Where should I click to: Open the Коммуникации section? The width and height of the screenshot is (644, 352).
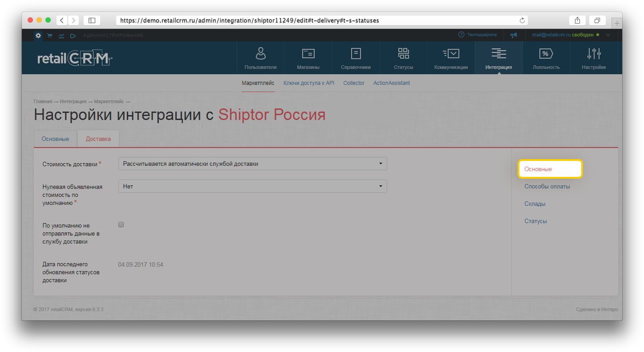(x=451, y=58)
